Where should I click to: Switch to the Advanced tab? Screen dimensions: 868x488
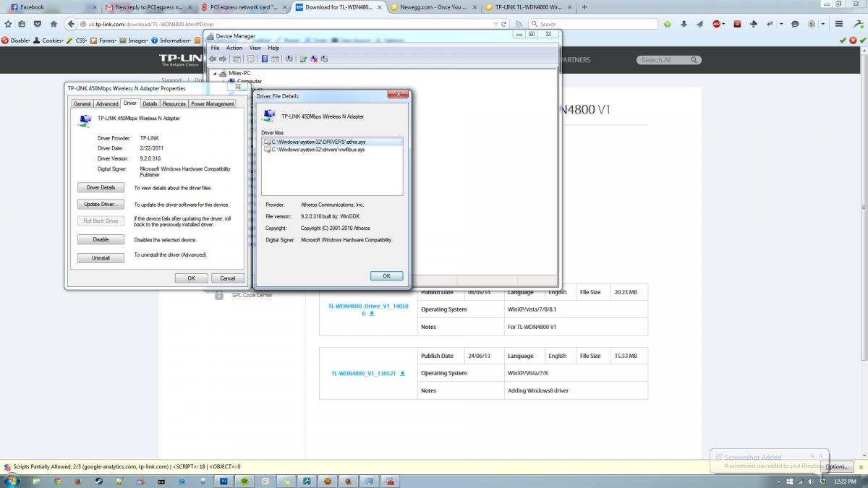tap(107, 104)
